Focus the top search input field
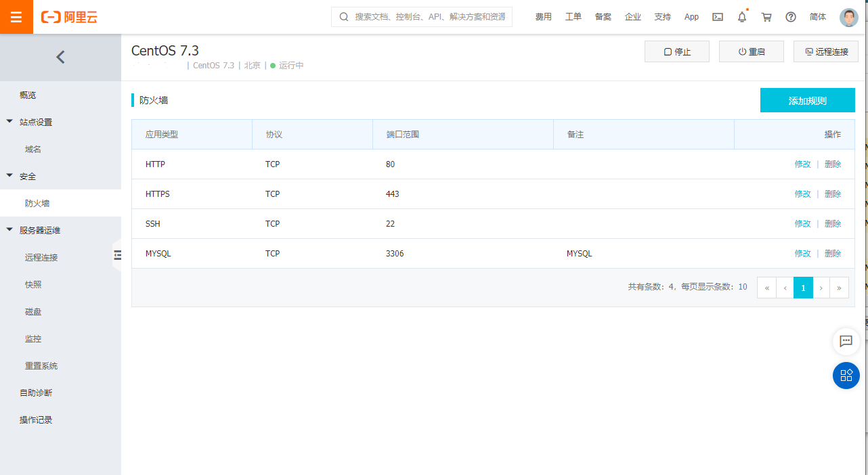The height and width of the screenshot is (475, 868). click(429, 17)
